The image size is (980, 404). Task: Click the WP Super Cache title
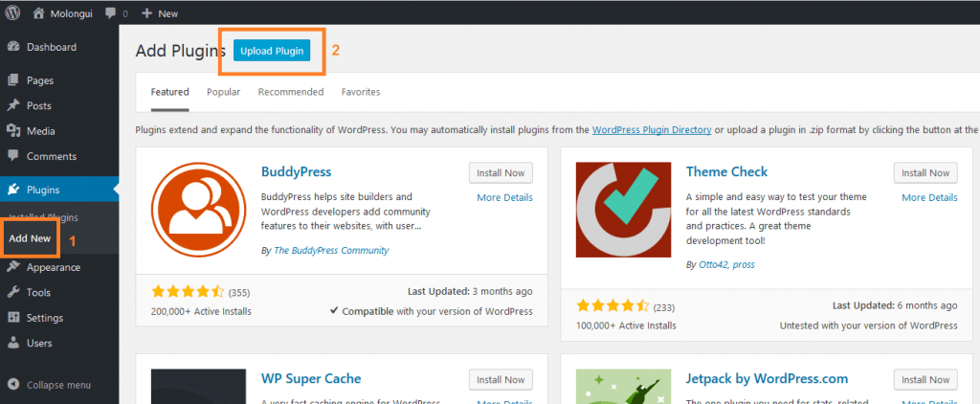pos(311,378)
